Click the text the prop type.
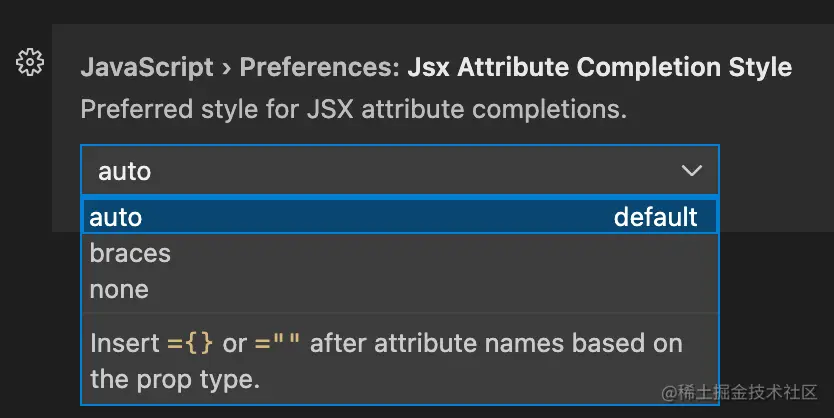This screenshot has width=834, height=418. 175,380
